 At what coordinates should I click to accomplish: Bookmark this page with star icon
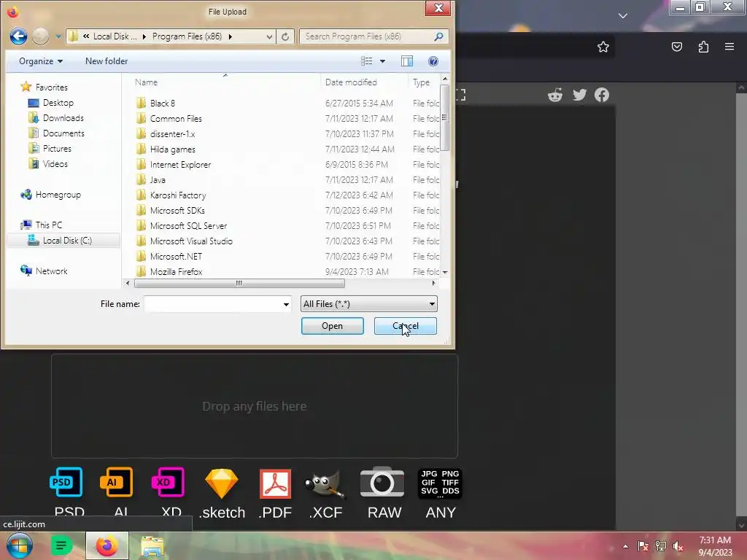click(603, 47)
